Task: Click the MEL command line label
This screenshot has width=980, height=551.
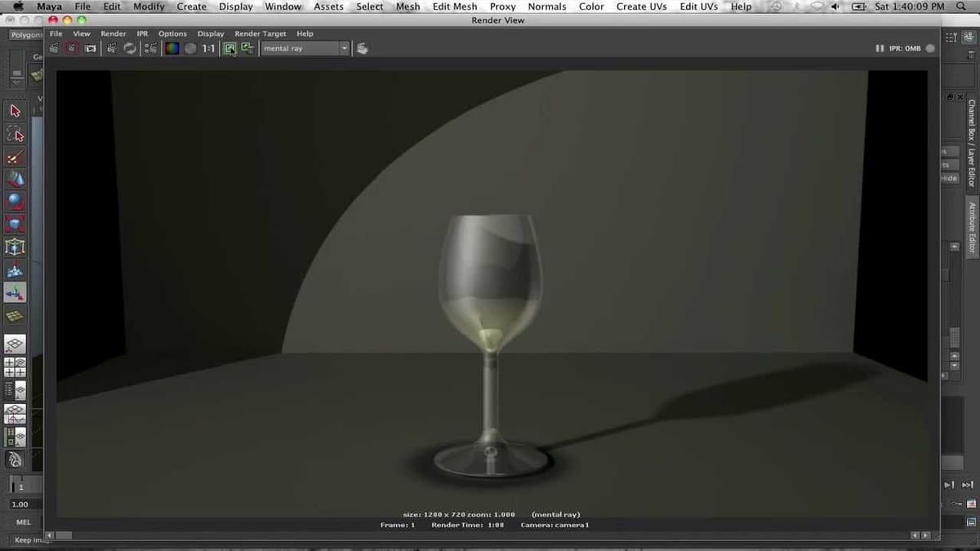Action: [23, 522]
